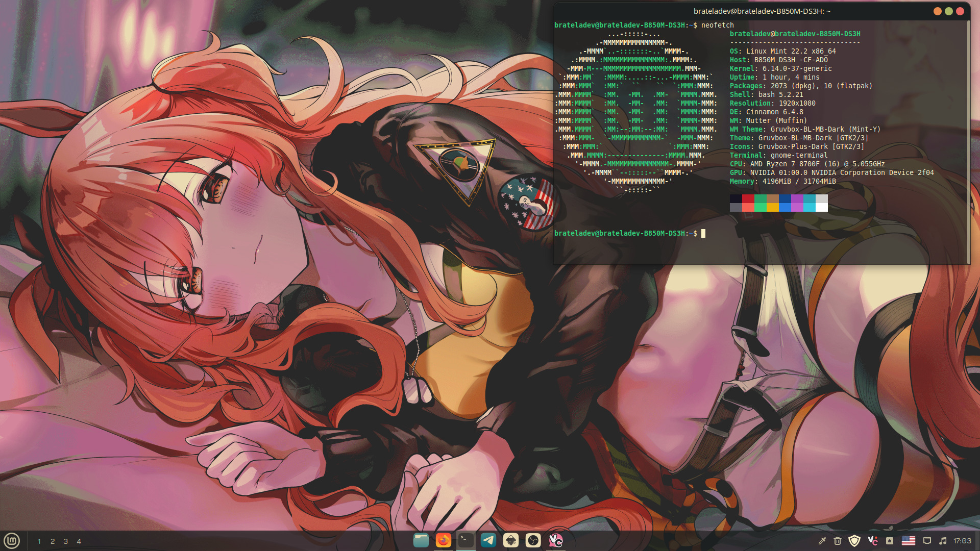Click the shield update manager icon
The image size is (980, 551).
[854, 541]
